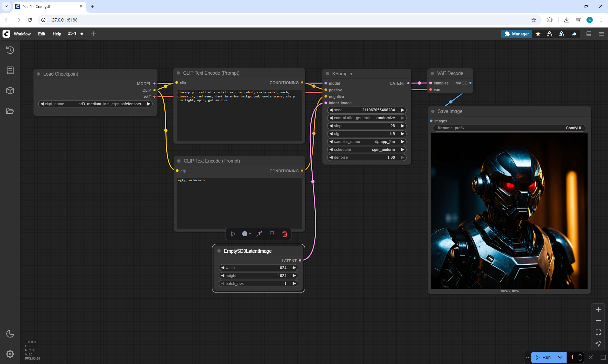Open the node library cube icon
The width and height of the screenshot is (608, 364).
10,91
